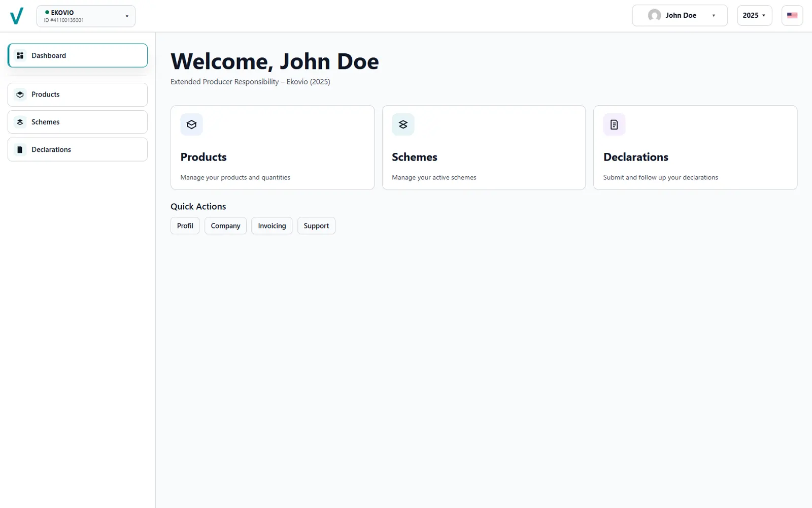
Task: Open the Invoicing quick action
Action: [272, 226]
